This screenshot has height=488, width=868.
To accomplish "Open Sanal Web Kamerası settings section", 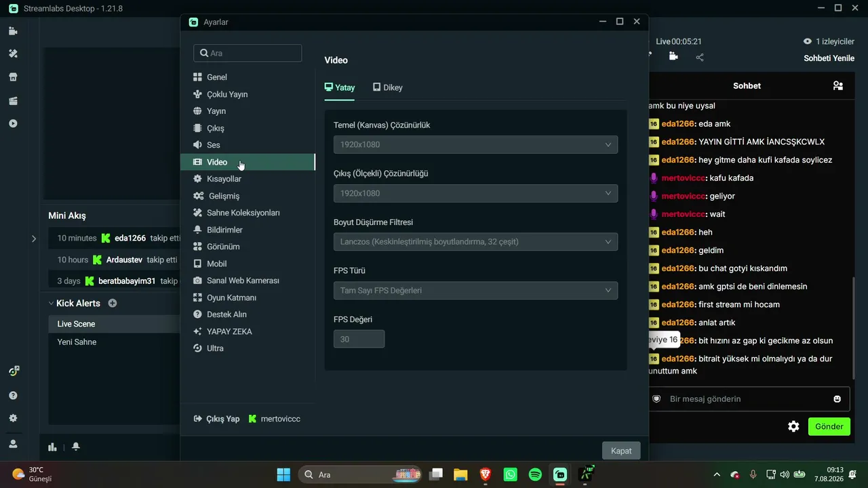I will (248, 281).
